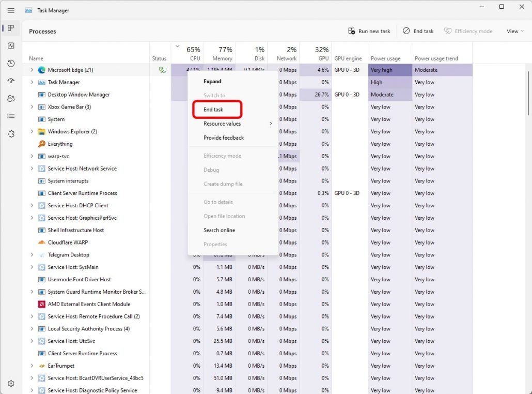Viewport: 532px width, 394px height.
Task: Select the Cloudflare WARP process icon
Action: click(x=42, y=243)
